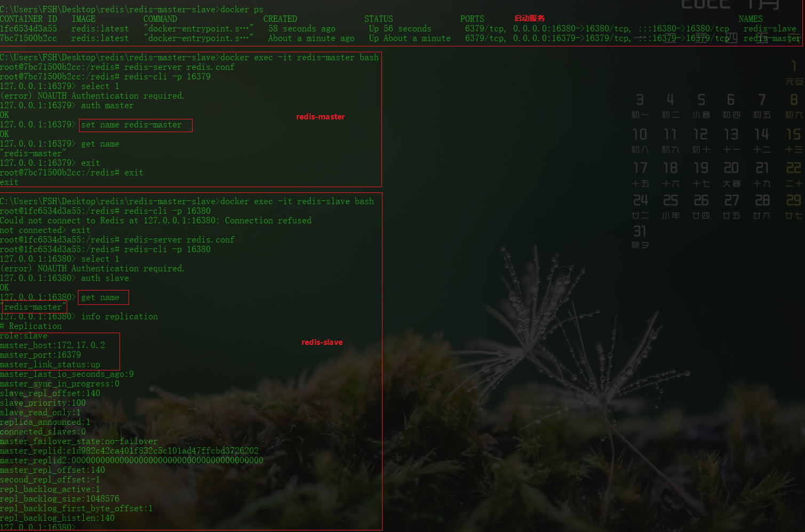Click the 'auth master' command
The image size is (805, 532).
(107, 105)
